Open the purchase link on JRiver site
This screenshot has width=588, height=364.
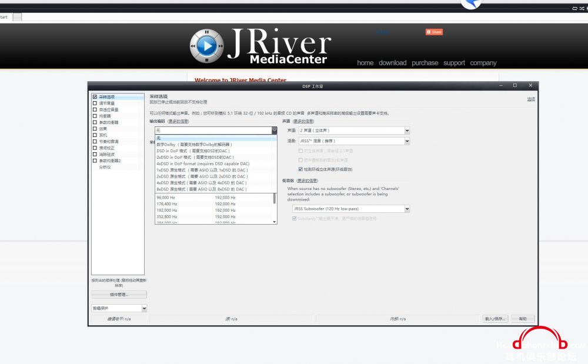[425, 62]
